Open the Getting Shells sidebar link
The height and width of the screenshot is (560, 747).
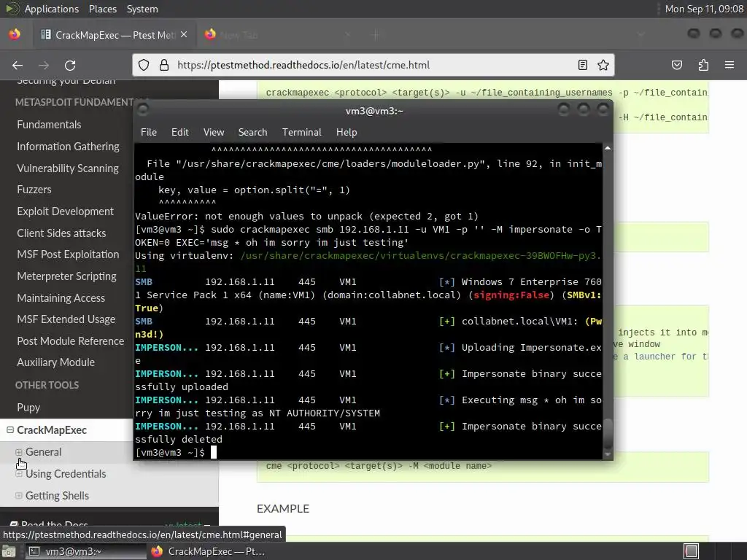pos(57,496)
